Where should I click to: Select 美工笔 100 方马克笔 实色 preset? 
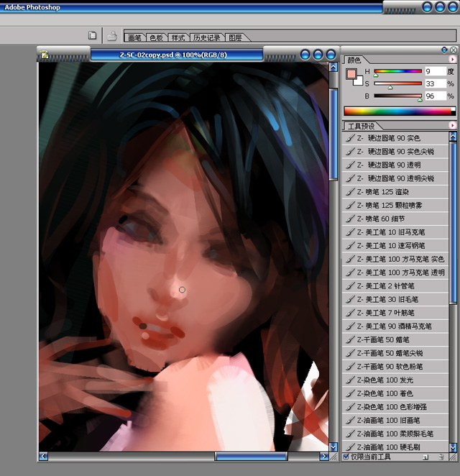(395, 259)
